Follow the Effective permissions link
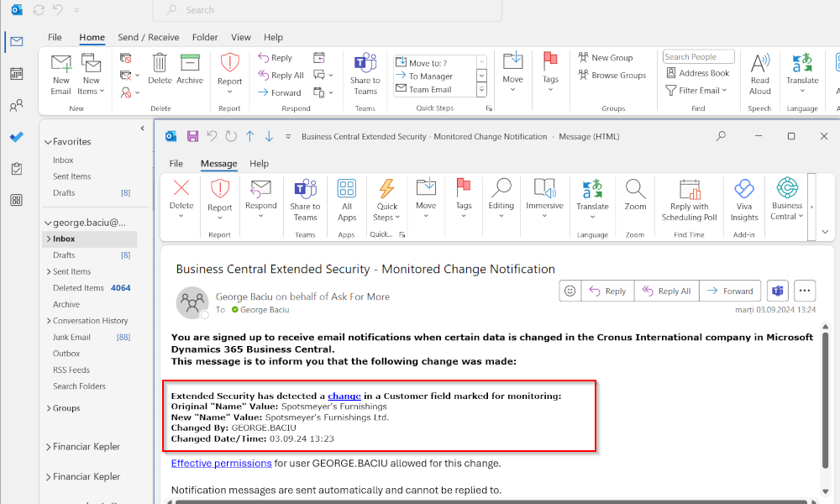 221,463
